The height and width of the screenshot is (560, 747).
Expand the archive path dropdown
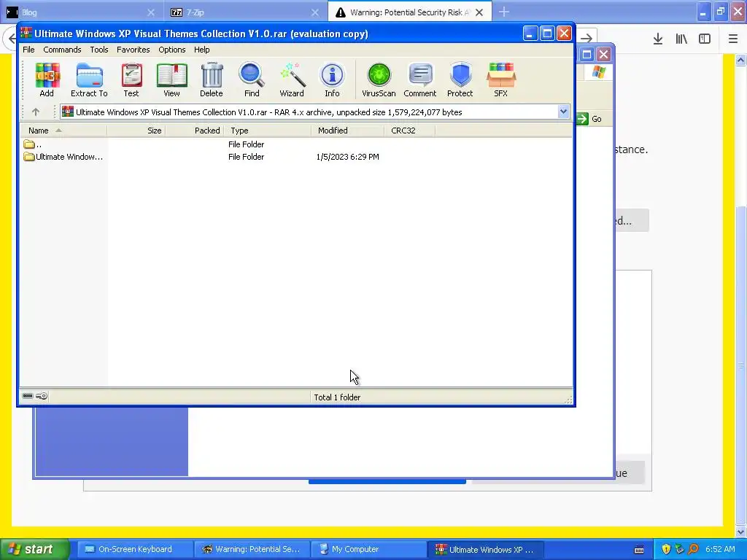pos(563,112)
